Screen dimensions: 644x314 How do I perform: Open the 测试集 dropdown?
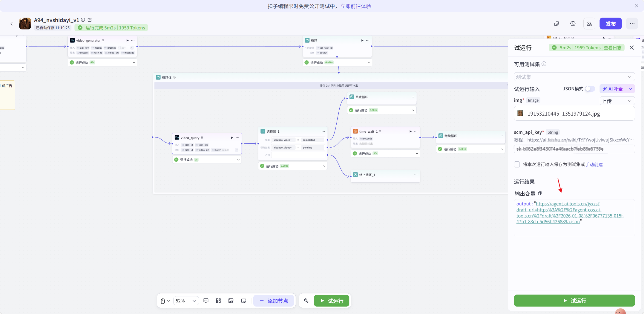point(574,77)
